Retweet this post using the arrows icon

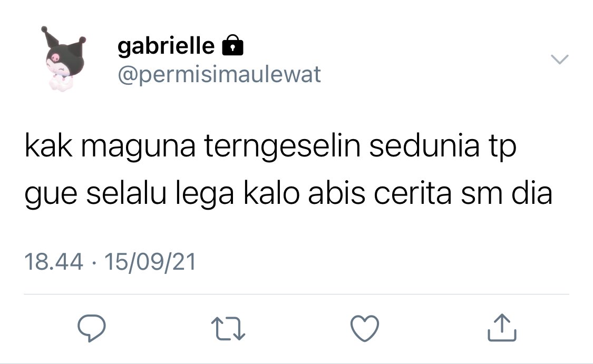[228, 329]
